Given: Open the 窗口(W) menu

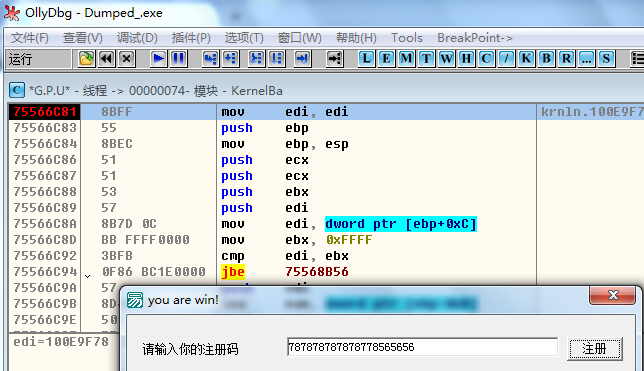Looking at the screenshot, I should coord(299,38).
